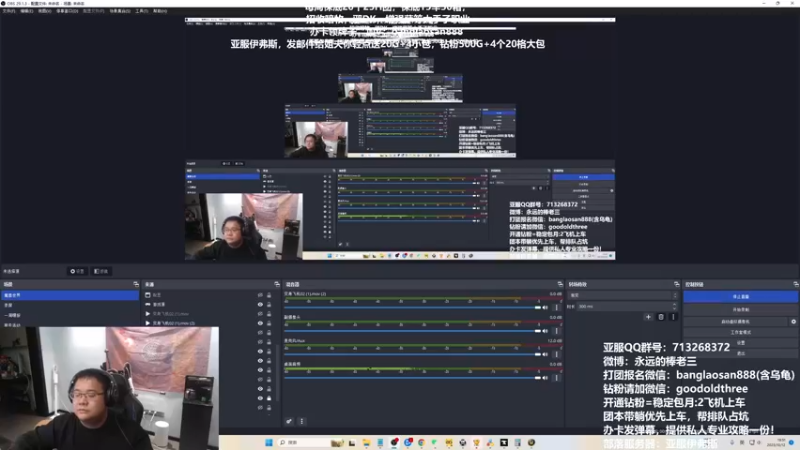
Task: Click the blue 停止直播 stop streaming button
Action: [740, 296]
